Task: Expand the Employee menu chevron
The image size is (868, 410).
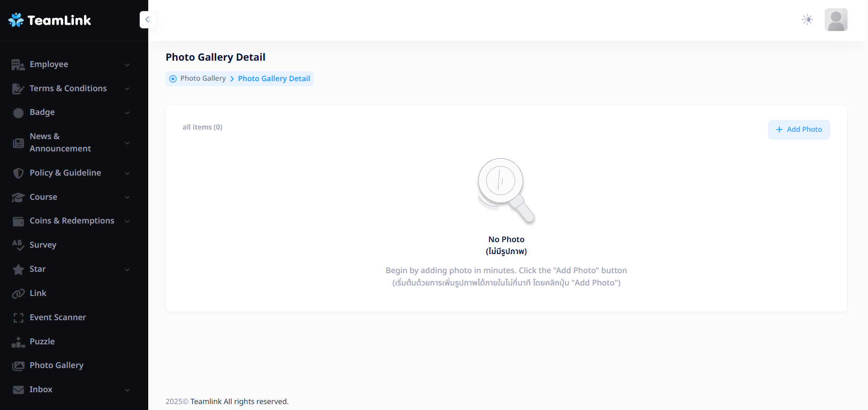Action: (x=127, y=65)
